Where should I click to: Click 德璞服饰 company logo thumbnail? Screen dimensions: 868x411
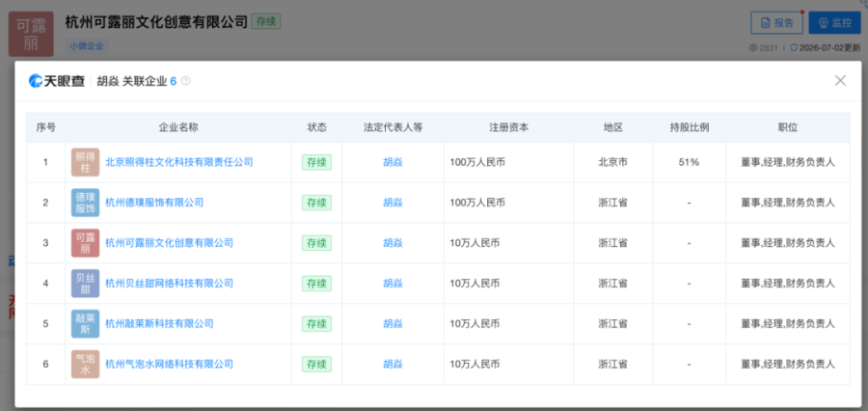pyautogui.click(x=85, y=203)
